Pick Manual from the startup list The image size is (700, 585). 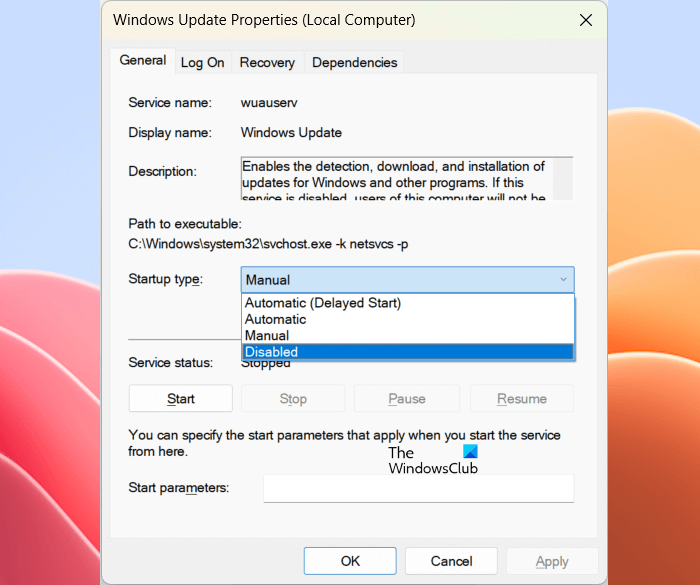pos(407,335)
